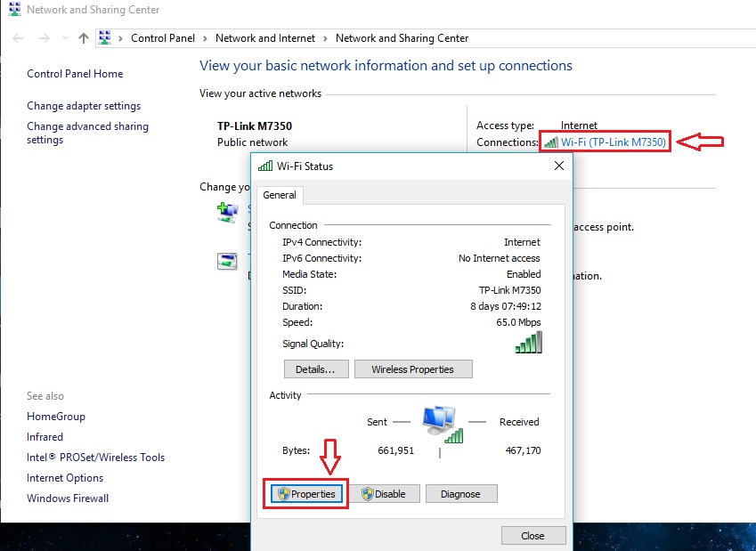Click the network computers icon in Activity
The width and height of the screenshot is (756, 551).
[x=440, y=422]
